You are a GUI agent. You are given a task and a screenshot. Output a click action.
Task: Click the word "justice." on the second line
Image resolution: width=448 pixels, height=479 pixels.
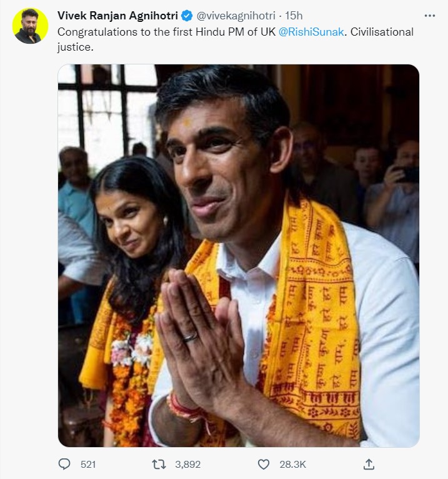pos(75,48)
